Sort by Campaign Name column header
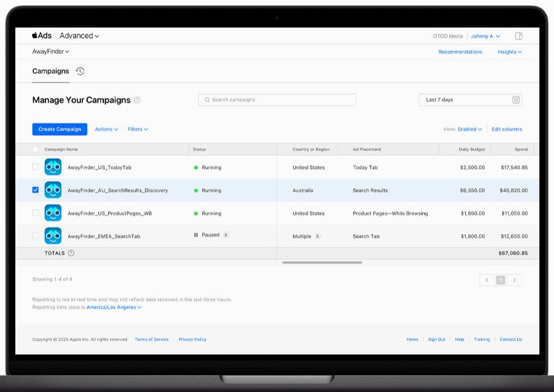The height and width of the screenshot is (392, 554). [x=61, y=149]
